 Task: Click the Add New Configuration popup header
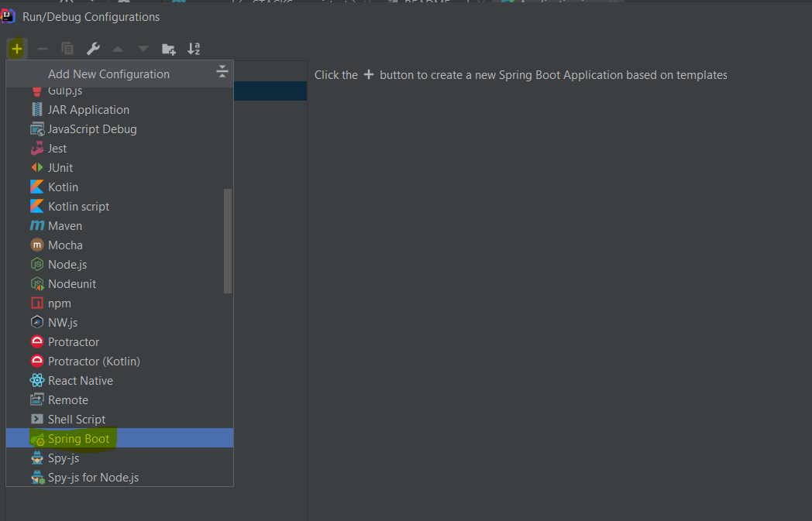pyautogui.click(x=119, y=74)
